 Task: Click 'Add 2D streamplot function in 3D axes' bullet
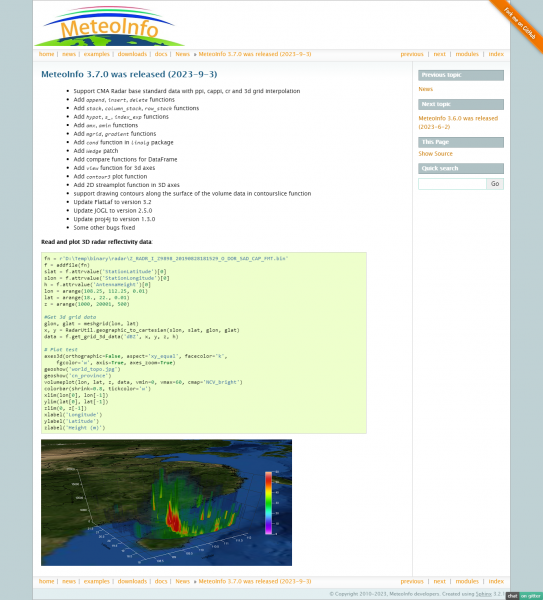coord(126,185)
